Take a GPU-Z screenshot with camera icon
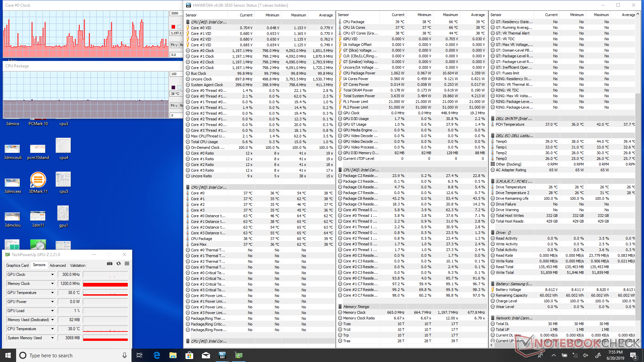The image size is (644, 362). pyautogui.click(x=110, y=263)
